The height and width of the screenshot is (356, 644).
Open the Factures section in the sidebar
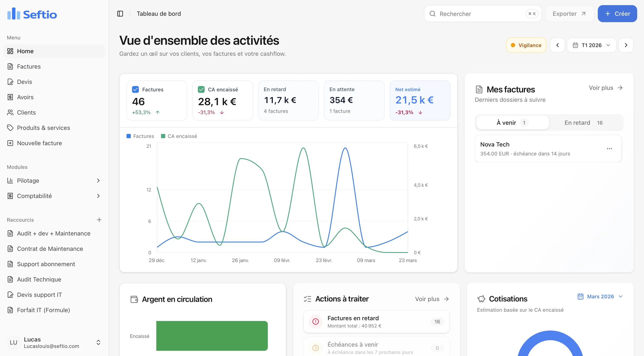(x=29, y=66)
